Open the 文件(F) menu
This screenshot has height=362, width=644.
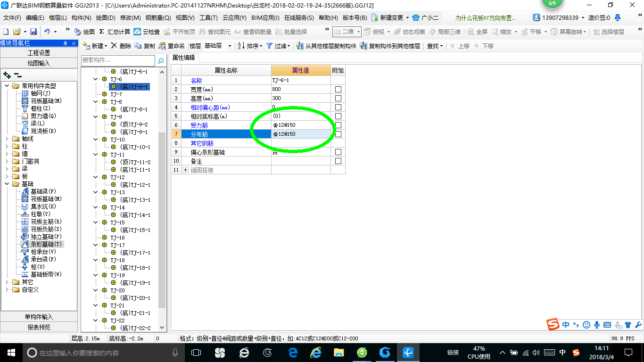tap(12, 18)
